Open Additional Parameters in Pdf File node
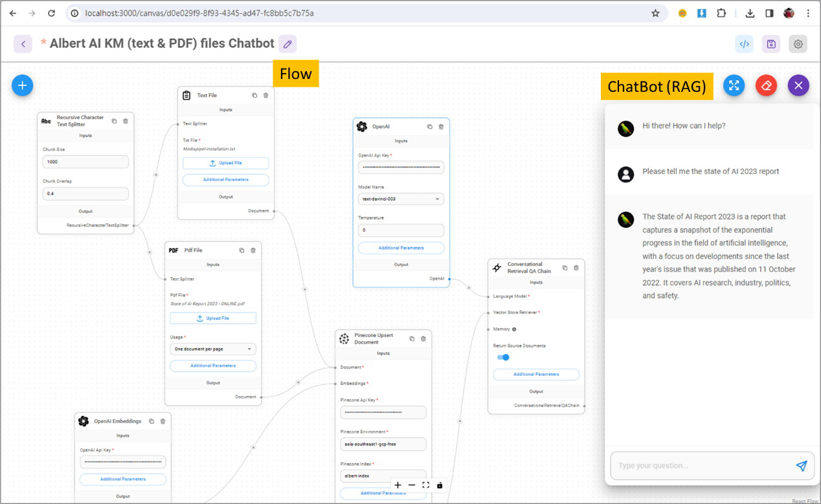821x504 pixels. point(213,366)
